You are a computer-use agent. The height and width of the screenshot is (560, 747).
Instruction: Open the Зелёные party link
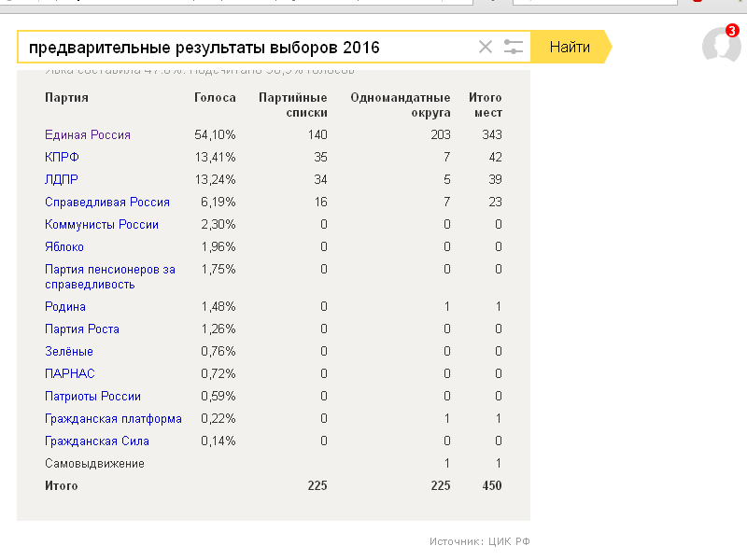point(69,352)
